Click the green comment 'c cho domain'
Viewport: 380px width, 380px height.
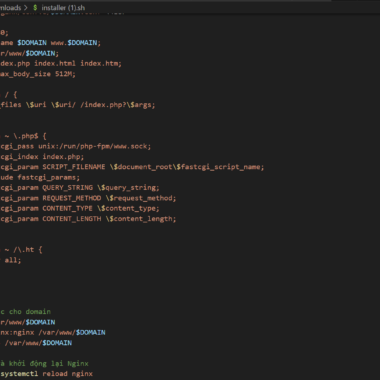26,312
